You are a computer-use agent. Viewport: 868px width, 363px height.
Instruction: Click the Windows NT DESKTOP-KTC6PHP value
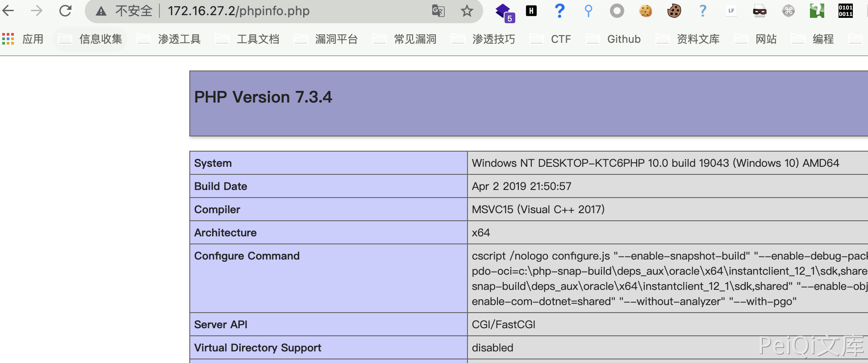pyautogui.click(x=655, y=163)
